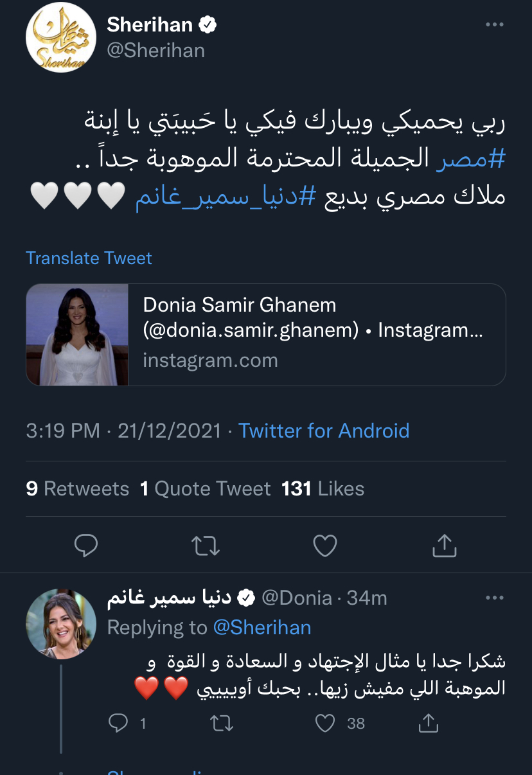532x775 pixels.
Task: Open the three-dot menu on Donia's reply
Action: [x=494, y=598]
